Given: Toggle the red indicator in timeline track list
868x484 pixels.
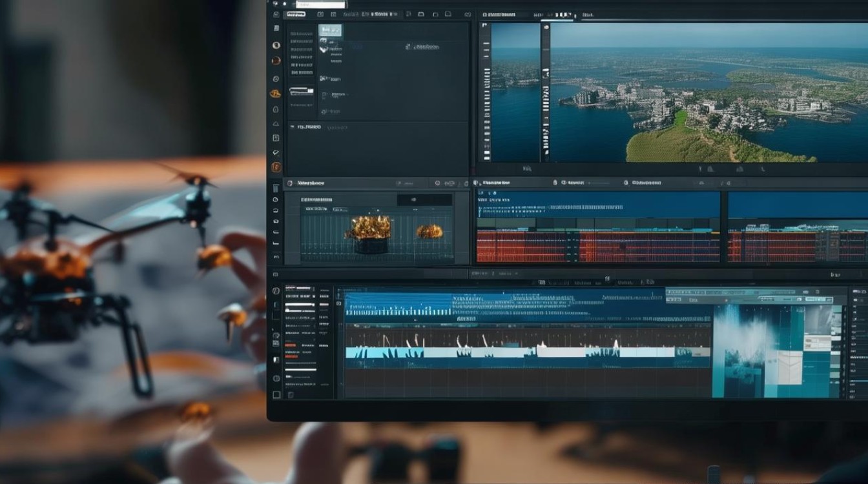Looking at the screenshot, I should [x=290, y=345].
